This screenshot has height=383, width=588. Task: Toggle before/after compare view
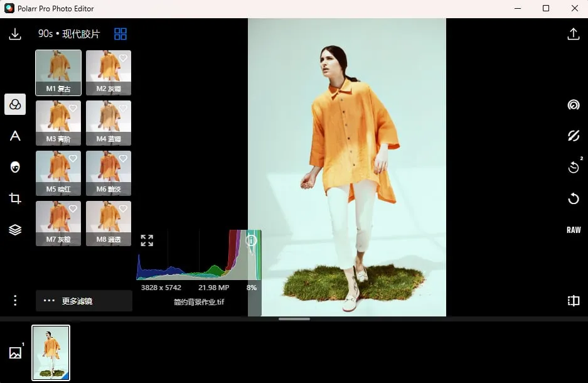pyautogui.click(x=573, y=301)
